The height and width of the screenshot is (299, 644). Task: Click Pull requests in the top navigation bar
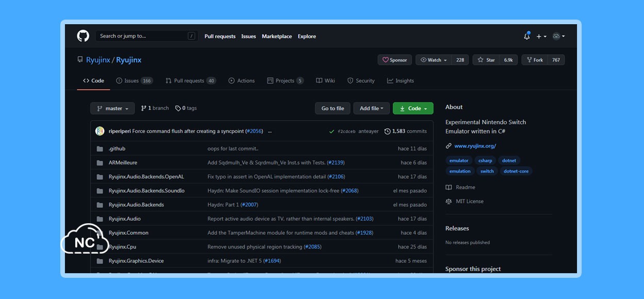pos(220,37)
